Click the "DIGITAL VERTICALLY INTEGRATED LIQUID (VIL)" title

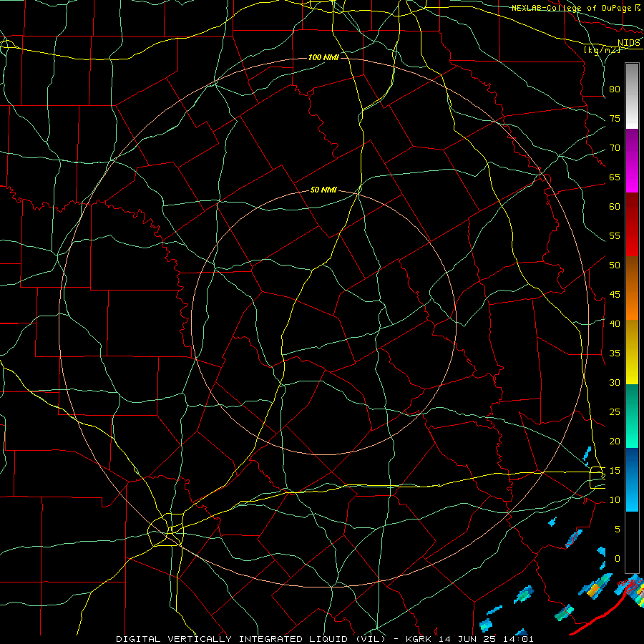(250, 639)
